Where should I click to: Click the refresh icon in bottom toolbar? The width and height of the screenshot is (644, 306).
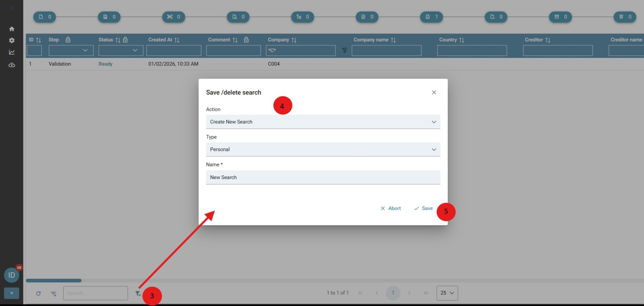coord(38,293)
